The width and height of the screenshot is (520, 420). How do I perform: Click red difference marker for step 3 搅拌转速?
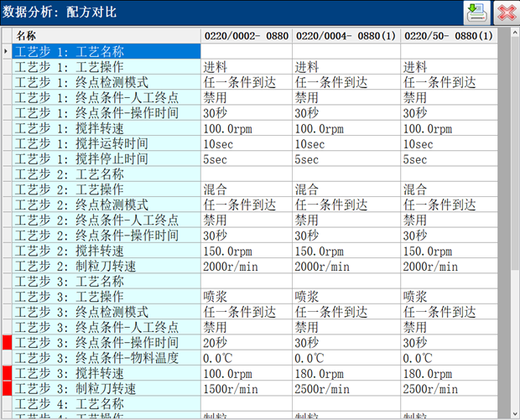7,373
